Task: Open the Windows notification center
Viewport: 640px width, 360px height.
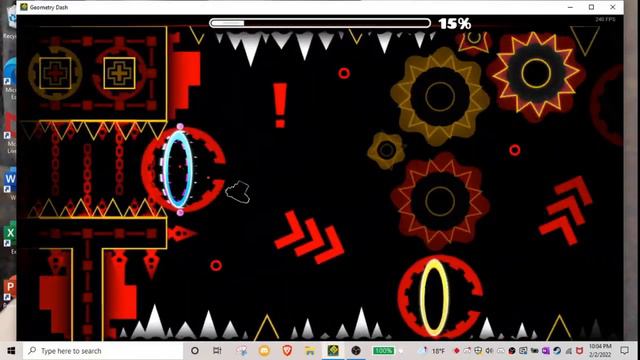Action: [x=624, y=350]
